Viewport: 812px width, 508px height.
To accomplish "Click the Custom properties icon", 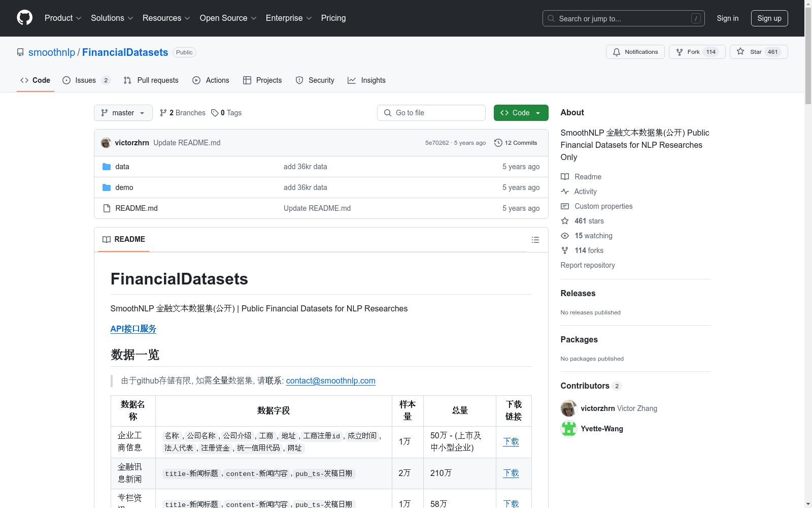I will coord(565,206).
